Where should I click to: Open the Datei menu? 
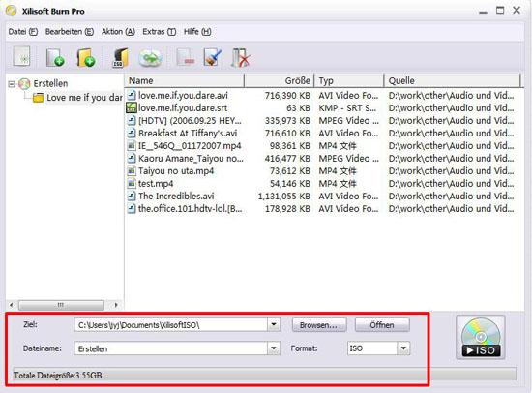[x=23, y=32]
